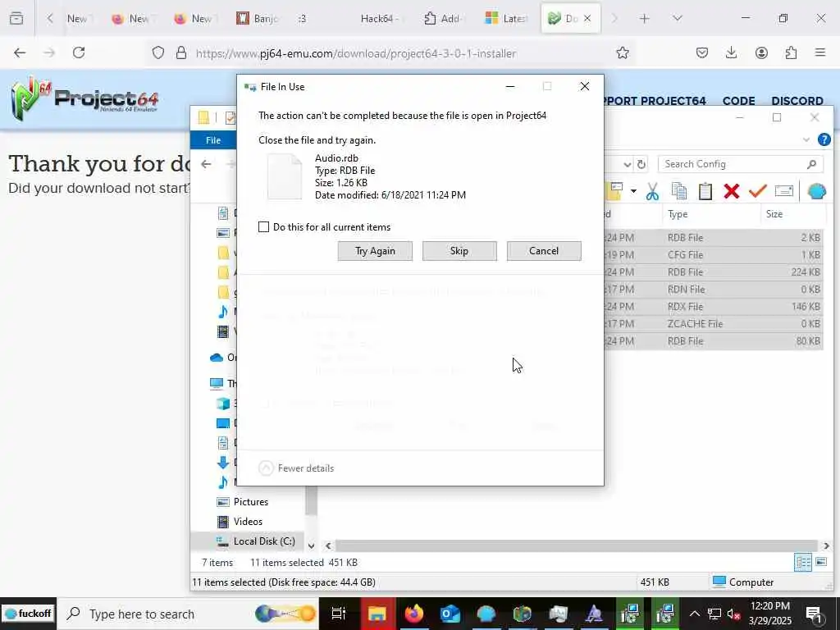Open Task View on the taskbar
This screenshot has height=630, width=840.
click(x=339, y=614)
